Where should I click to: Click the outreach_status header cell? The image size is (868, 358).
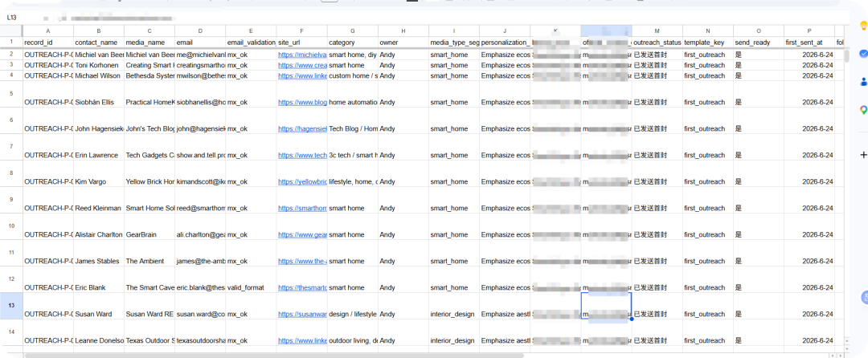click(x=657, y=42)
